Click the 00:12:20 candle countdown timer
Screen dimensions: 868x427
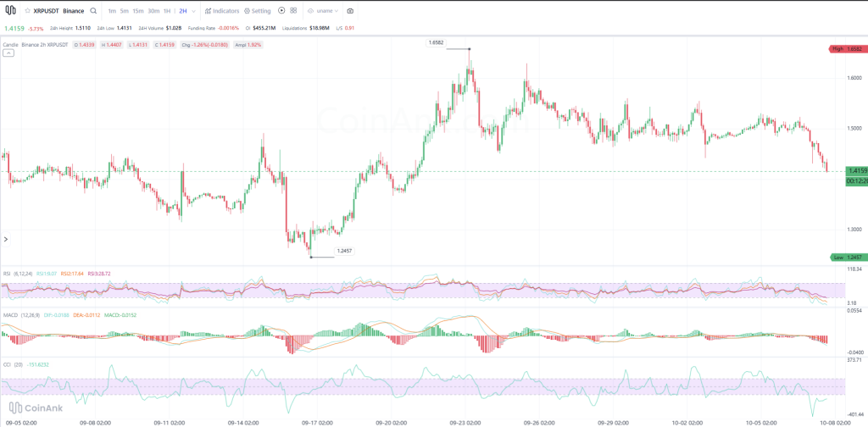856,181
